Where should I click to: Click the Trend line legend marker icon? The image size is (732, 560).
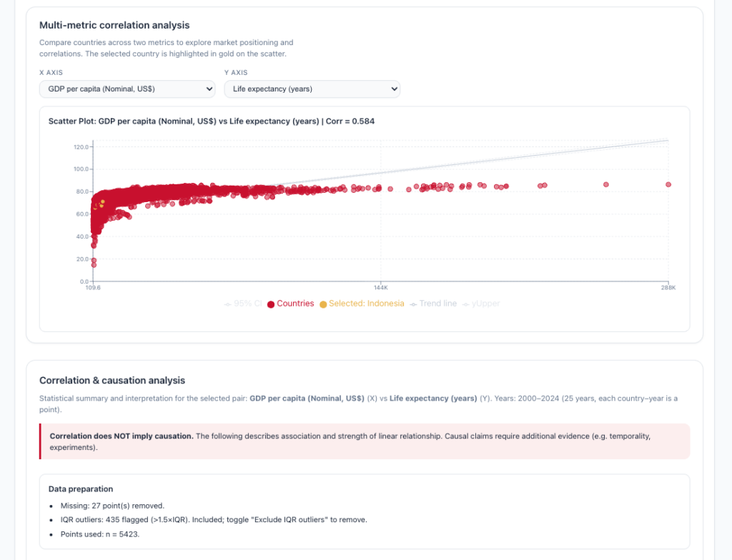[413, 304]
